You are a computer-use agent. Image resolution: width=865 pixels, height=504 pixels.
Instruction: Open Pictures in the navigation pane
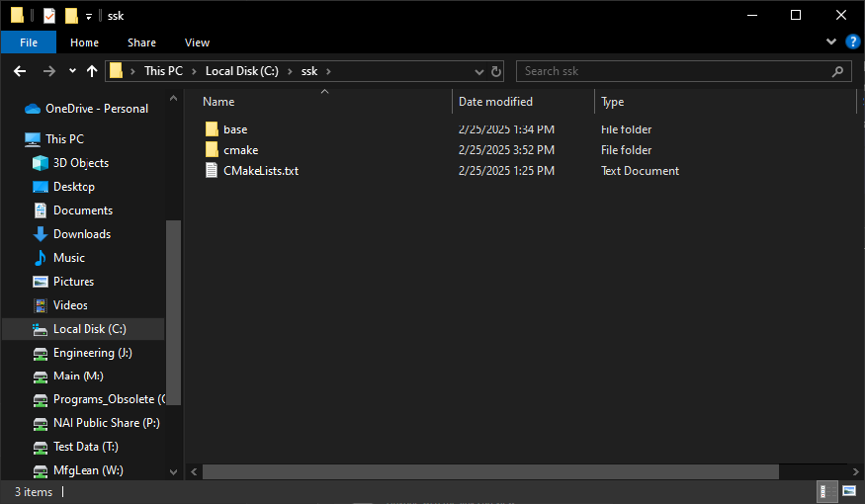[73, 282]
